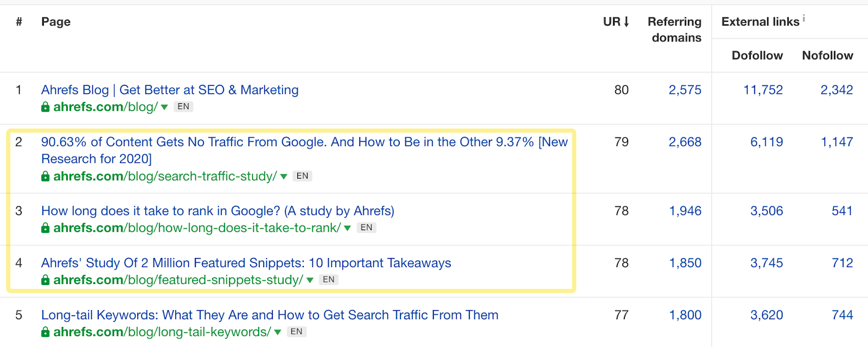Expand dropdown arrow after featured-snippets-study URL
Image resolution: width=868 pixels, height=347 pixels.
coord(310,280)
